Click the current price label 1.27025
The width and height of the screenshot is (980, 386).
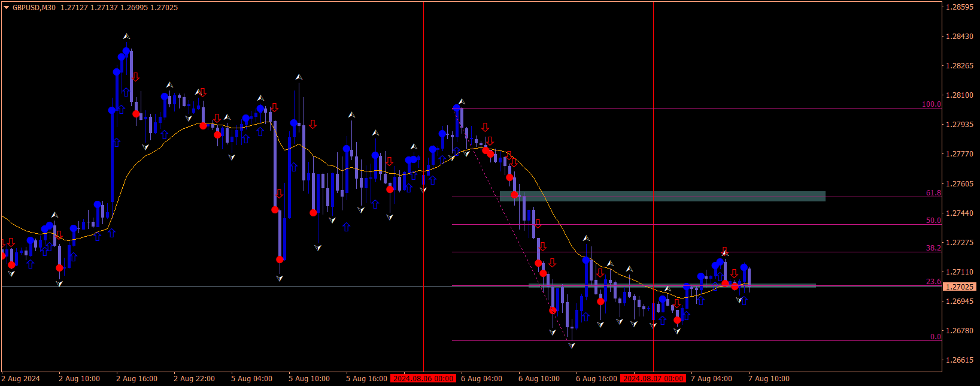[x=960, y=287]
